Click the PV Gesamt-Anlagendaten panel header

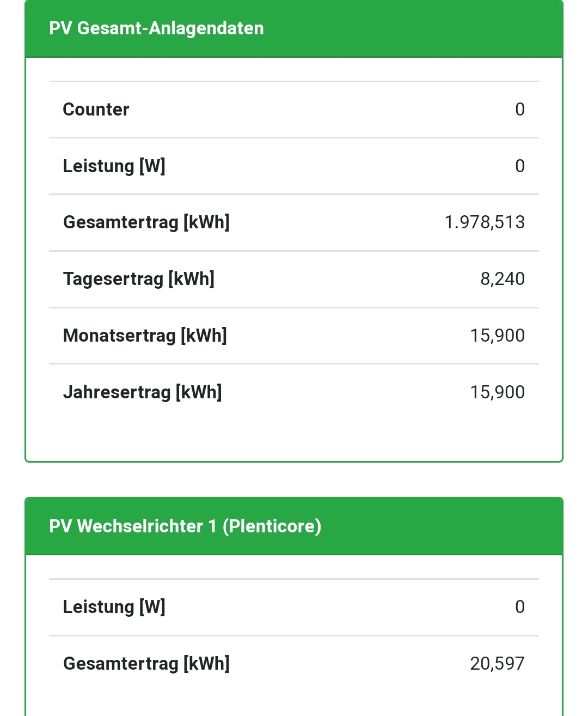point(156,28)
